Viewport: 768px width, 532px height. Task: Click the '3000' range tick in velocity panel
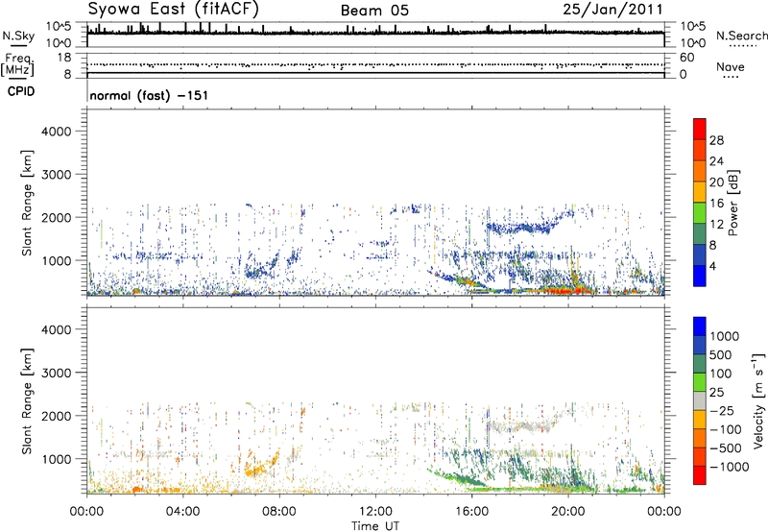click(x=56, y=373)
